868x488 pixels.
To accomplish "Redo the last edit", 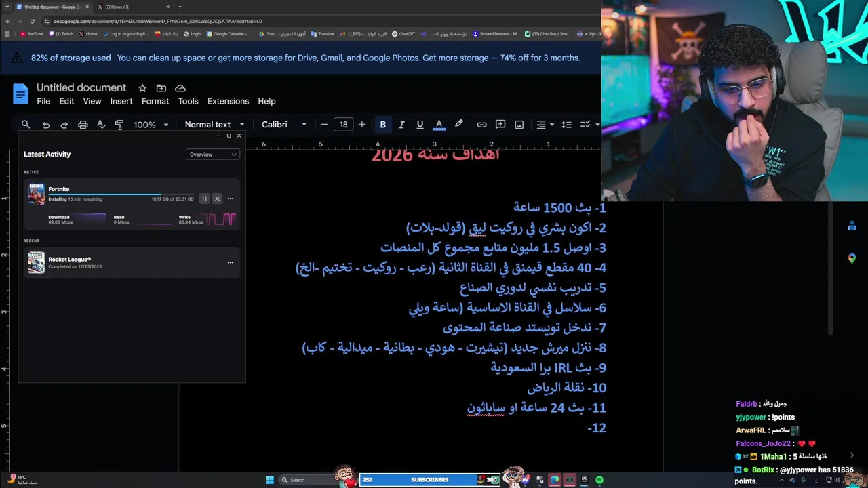I will coord(64,125).
